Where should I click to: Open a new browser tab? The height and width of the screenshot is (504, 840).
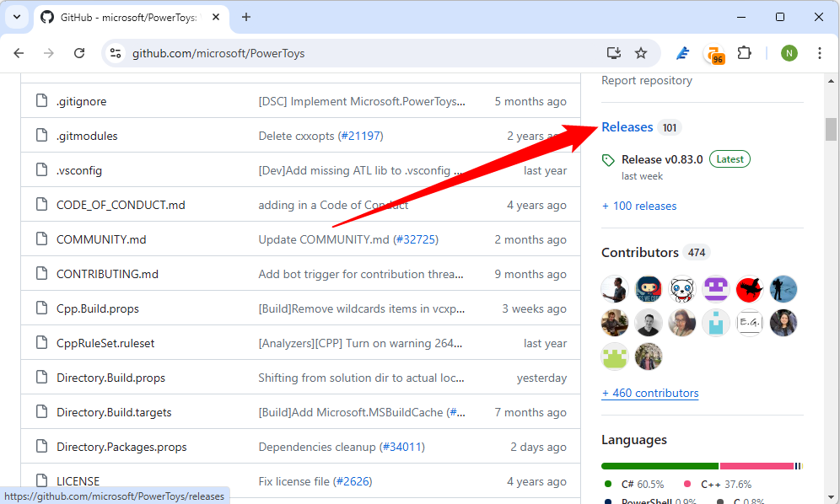(246, 17)
